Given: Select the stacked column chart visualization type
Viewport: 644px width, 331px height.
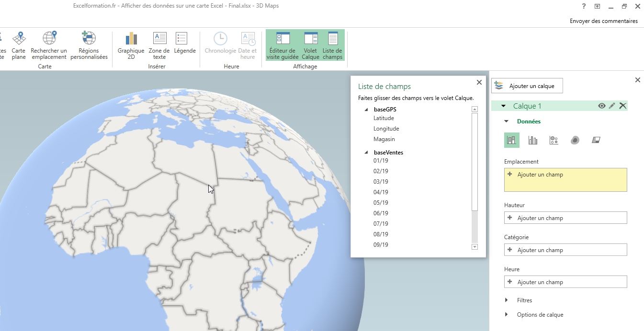Looking at the screenshot, I should click(x=511, y=140).
